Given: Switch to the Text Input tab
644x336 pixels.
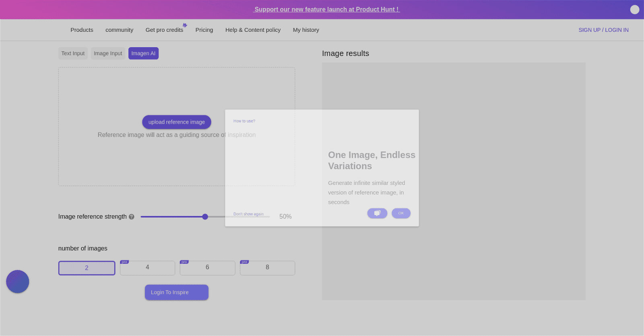Looking at the screenshot, I should pos(73,54).
